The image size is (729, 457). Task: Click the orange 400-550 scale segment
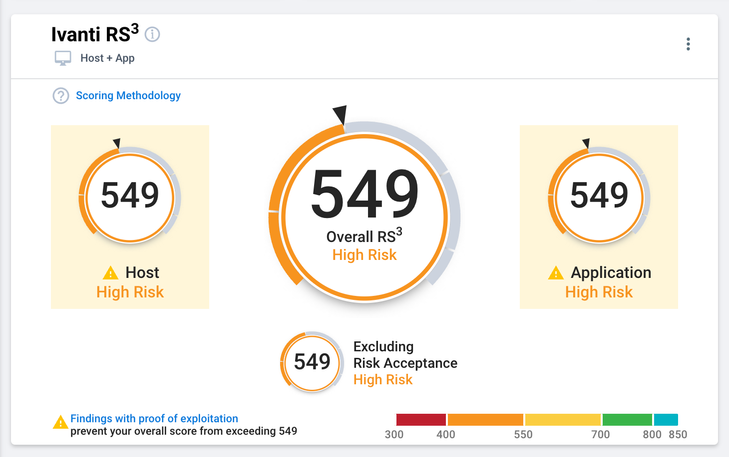tap(485, 420)
